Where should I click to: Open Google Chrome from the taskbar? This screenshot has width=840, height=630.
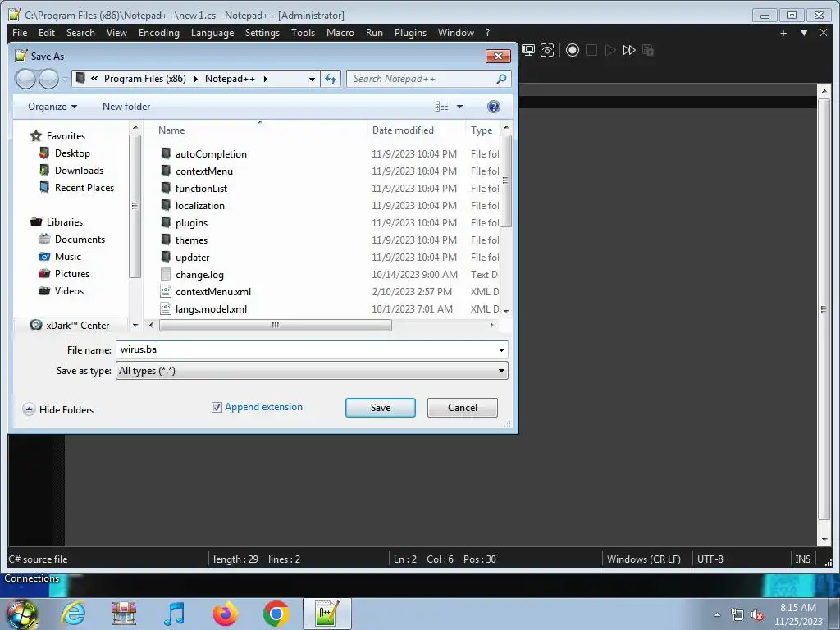(x=276, y=614)
